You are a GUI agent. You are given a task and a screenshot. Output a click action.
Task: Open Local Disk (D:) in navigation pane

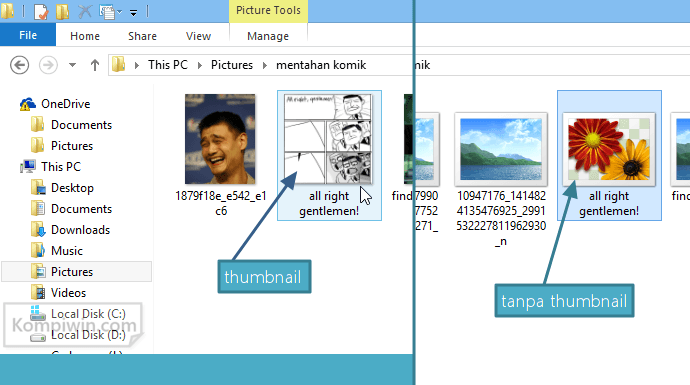pos(88,335)
